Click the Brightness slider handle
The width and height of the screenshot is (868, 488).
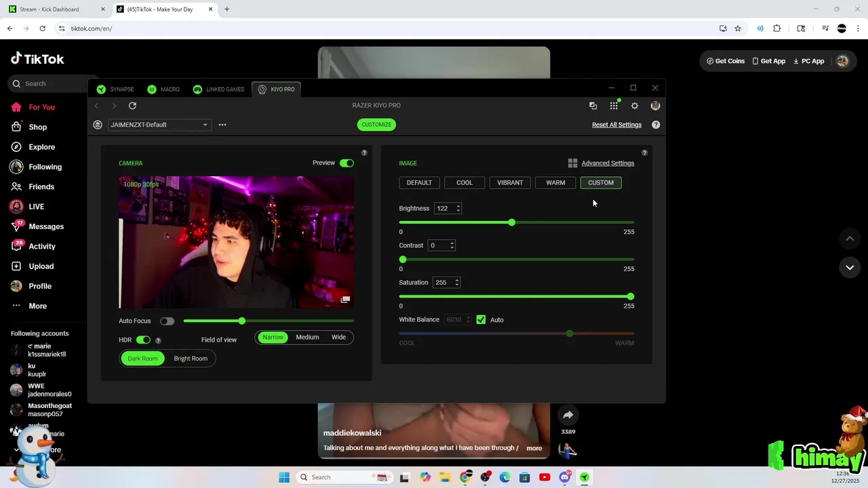pos(512,222)
